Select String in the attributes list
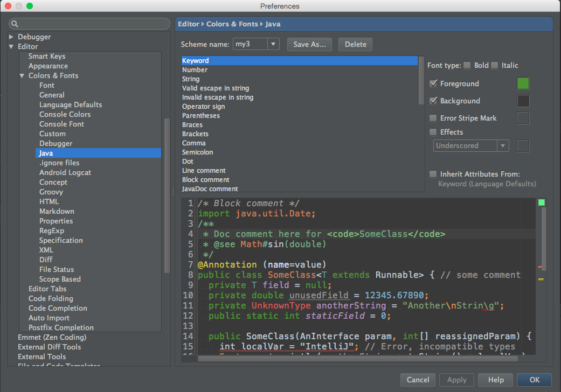 click(x=191, y=79)
